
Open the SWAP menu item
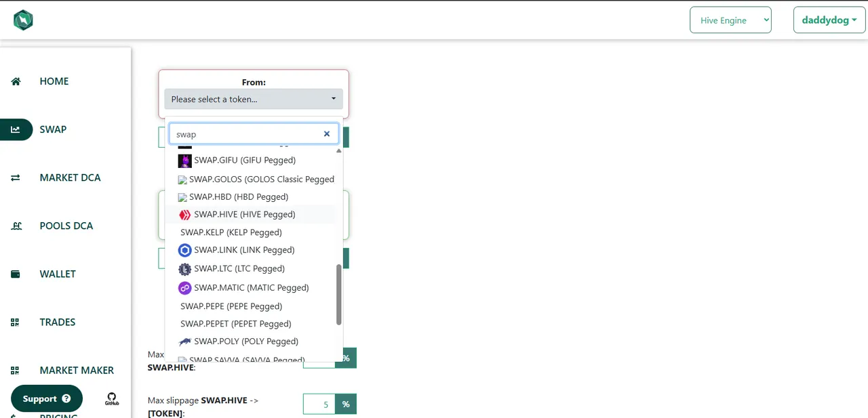(53, 129)
